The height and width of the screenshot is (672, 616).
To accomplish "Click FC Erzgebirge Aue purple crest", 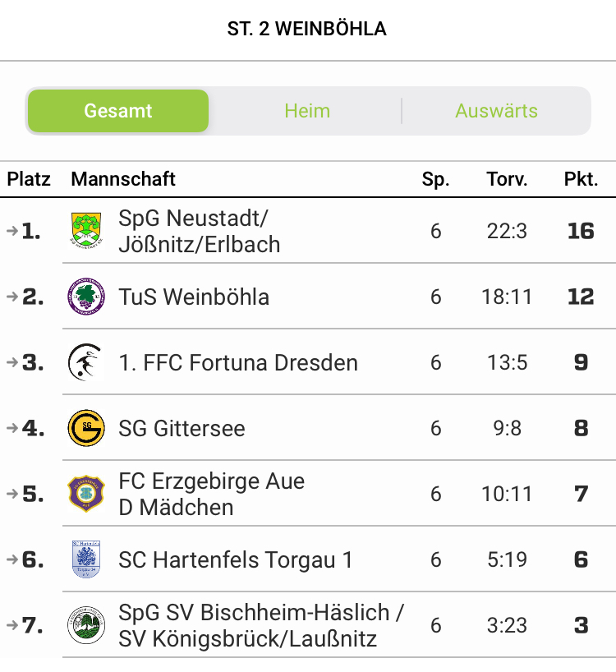I will click(86, 494).
